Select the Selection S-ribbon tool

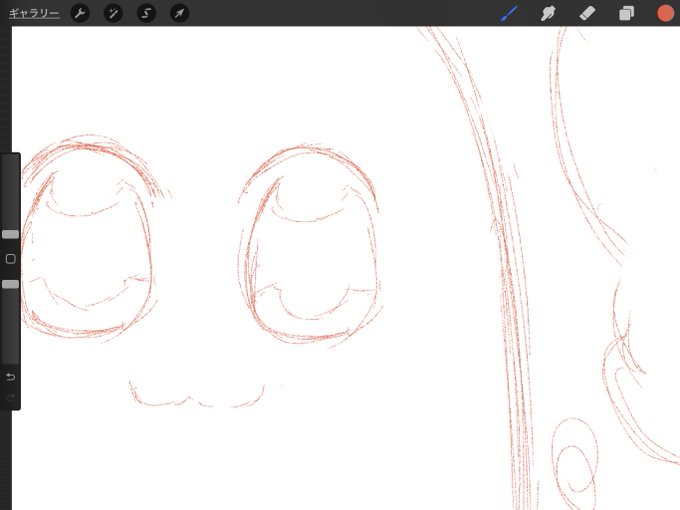[x=146, y=13]
